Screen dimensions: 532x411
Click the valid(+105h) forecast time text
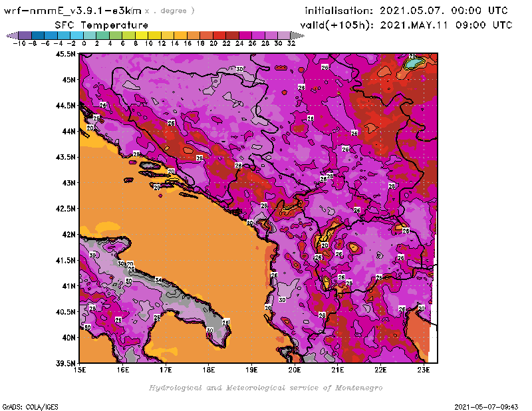[x=408, y=24]
